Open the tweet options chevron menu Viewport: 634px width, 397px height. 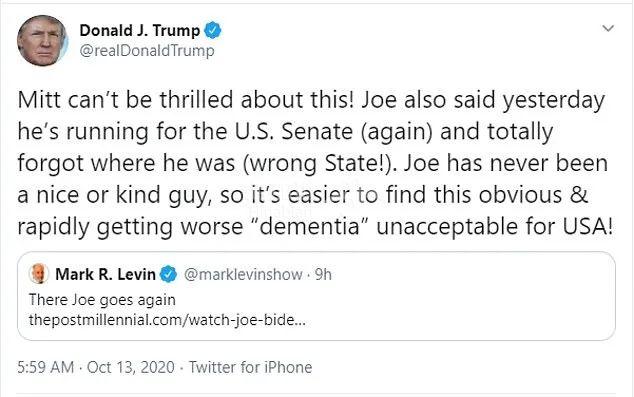click(x=608, y=28)
